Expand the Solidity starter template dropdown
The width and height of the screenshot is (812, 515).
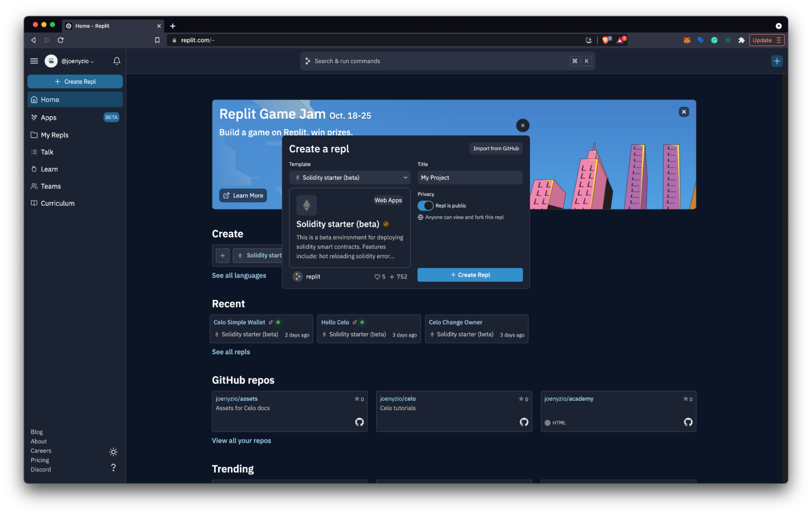point(349,178)
